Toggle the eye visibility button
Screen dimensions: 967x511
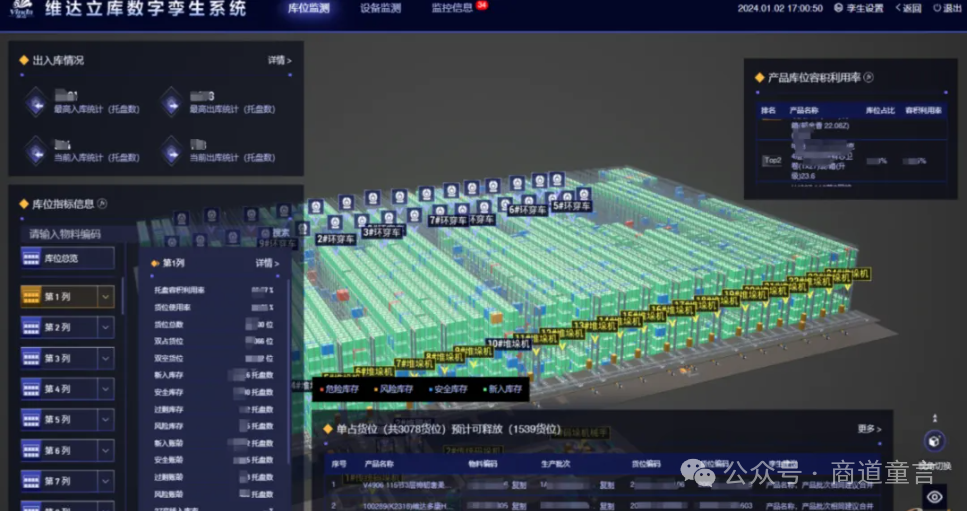(935, 496)
